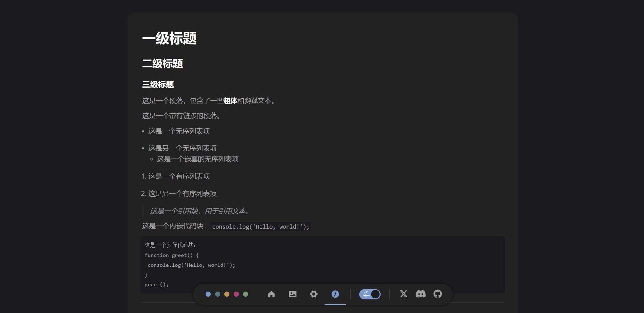Toggle the dark mode switch

click(370, 294)
